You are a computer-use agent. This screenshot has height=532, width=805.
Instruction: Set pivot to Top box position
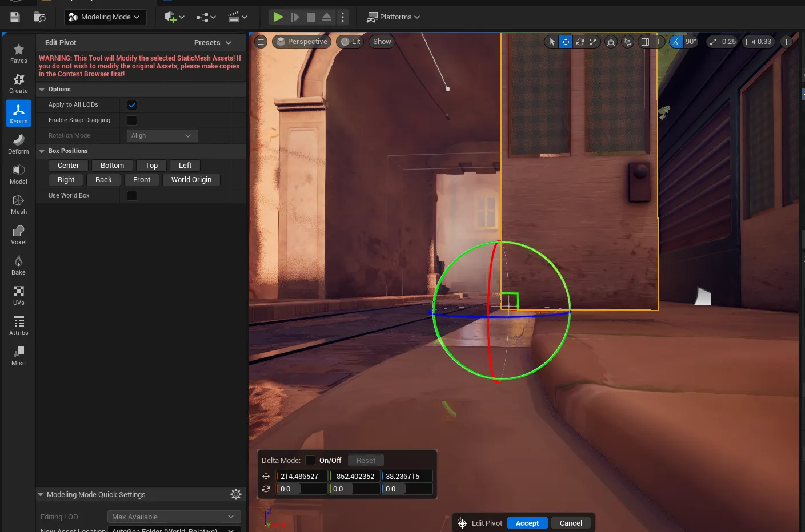(151, 166)
